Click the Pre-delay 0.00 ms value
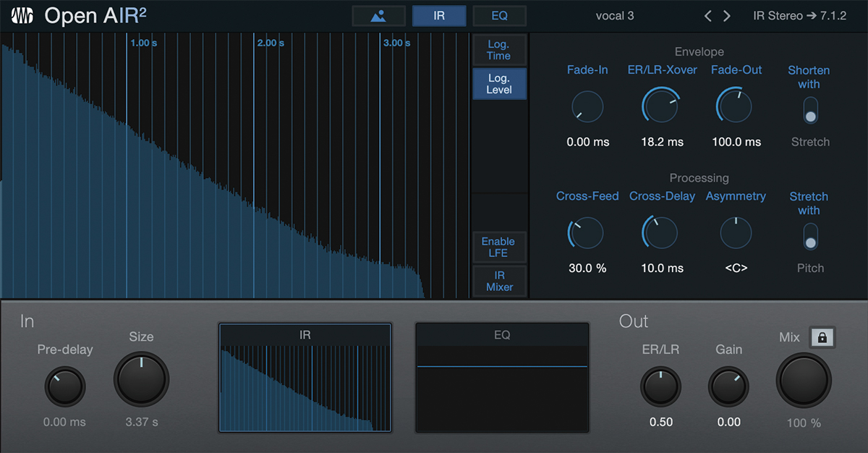 click(65, 422)
